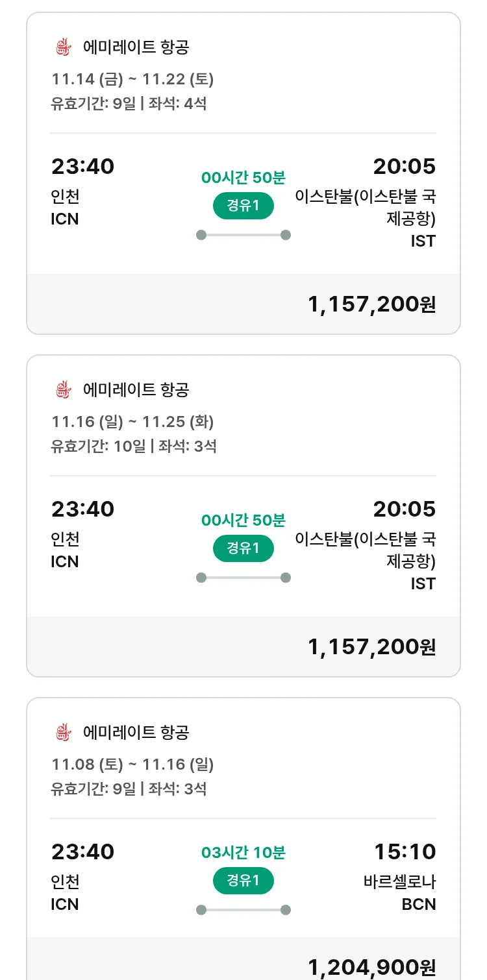Tap the route line under the Barcelona 경유1 badge

(x=243, y=910)
